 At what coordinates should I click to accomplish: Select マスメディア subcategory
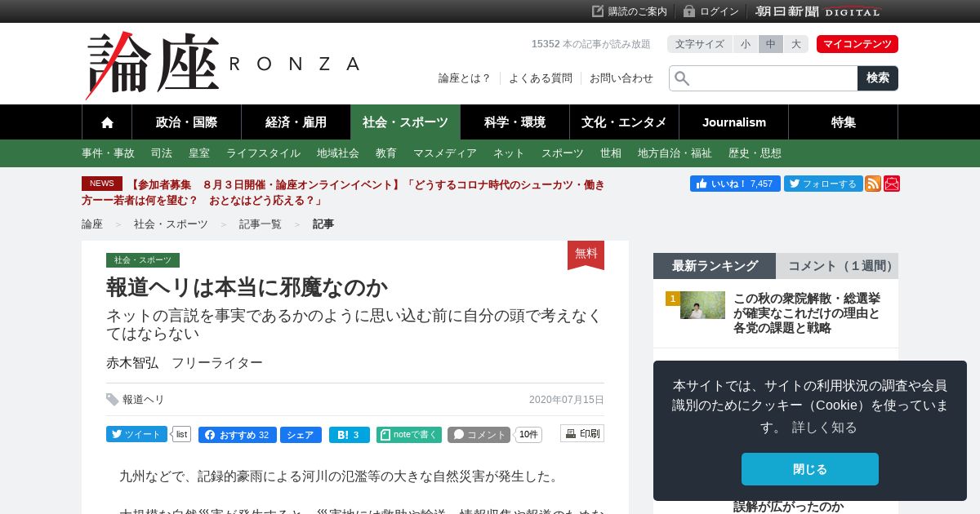[x=445, y=153]
